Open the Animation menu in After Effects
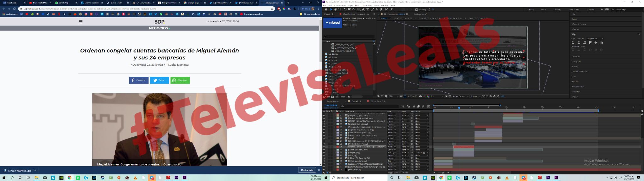Viewport: 644px width, 181px height. pyautogui.click(x=367, y=5)
